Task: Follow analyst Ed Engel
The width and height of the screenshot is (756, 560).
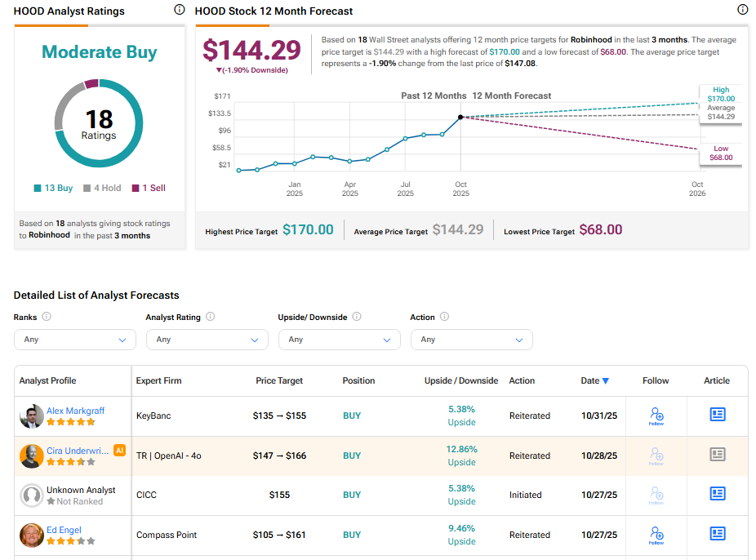Action: click(x=656, y=536)
